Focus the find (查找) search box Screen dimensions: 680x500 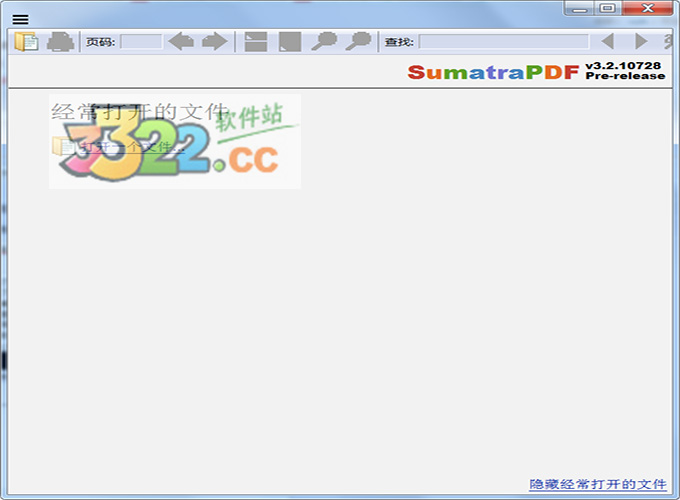[x=504, y=42]
